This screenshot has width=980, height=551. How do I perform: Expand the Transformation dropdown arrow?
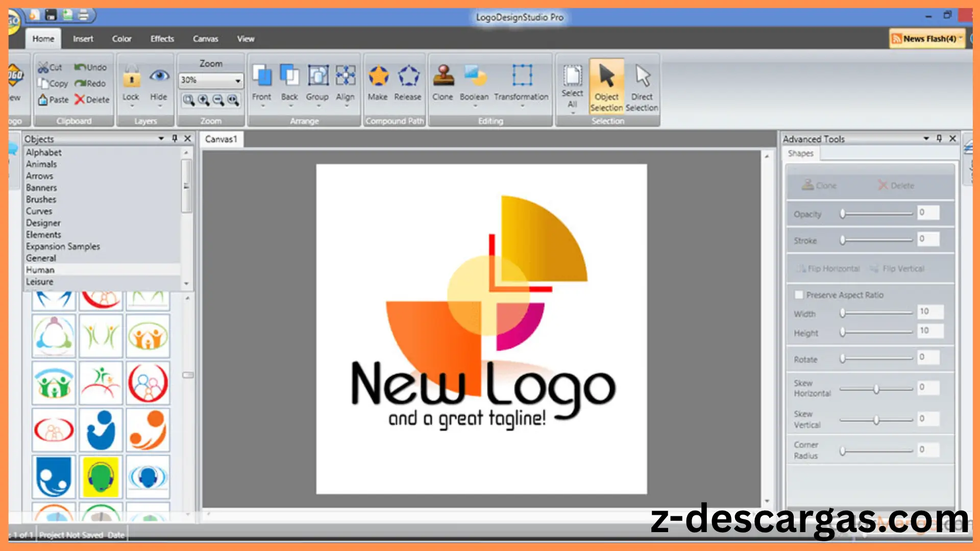pos(522,106)
